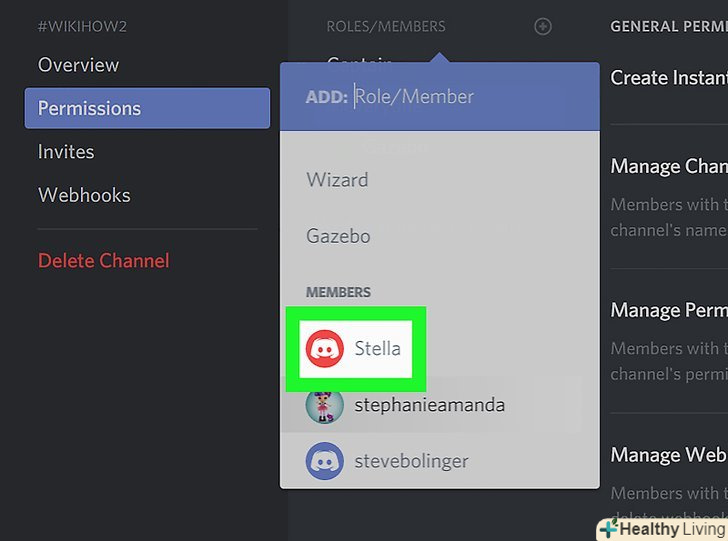Open the Webhooks settings page
Viewport: 728px width, 541px height.
[84, 195]
